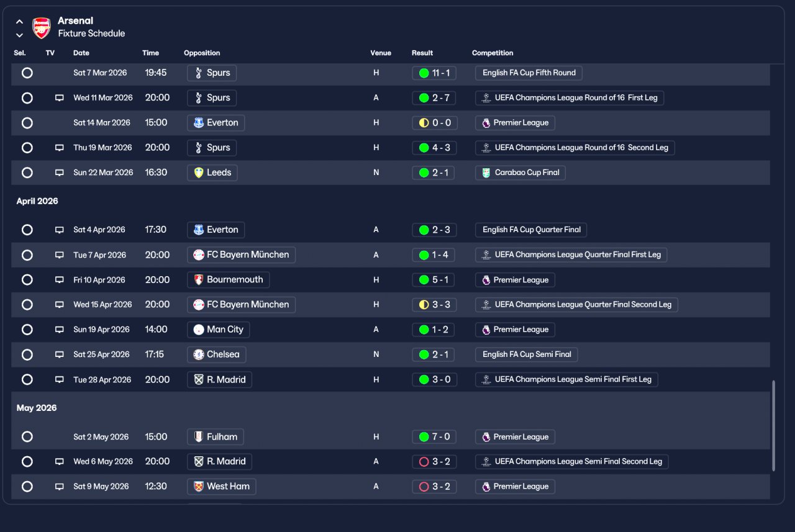Open the 3 - 2 result against West Ham
The height and width of the screenshot is (532, 795).
tap(435, 487)
